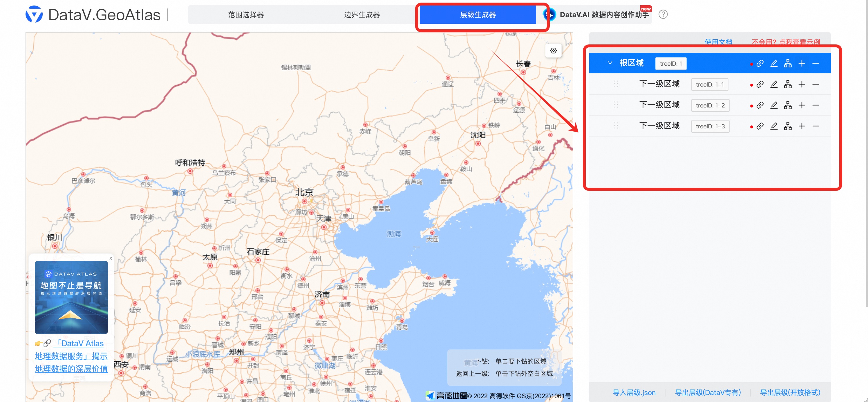Close the DataV Atlas promo popup
The width and height of the screenshot is (868, 402).
point(111,258)
